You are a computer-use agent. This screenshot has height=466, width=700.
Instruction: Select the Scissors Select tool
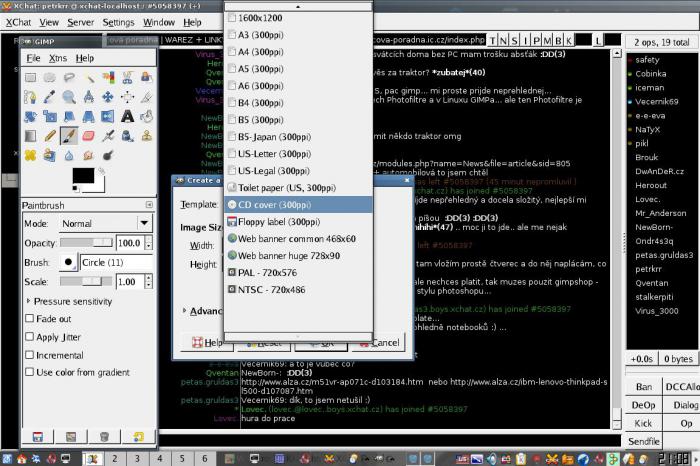(x=127, y=78)
